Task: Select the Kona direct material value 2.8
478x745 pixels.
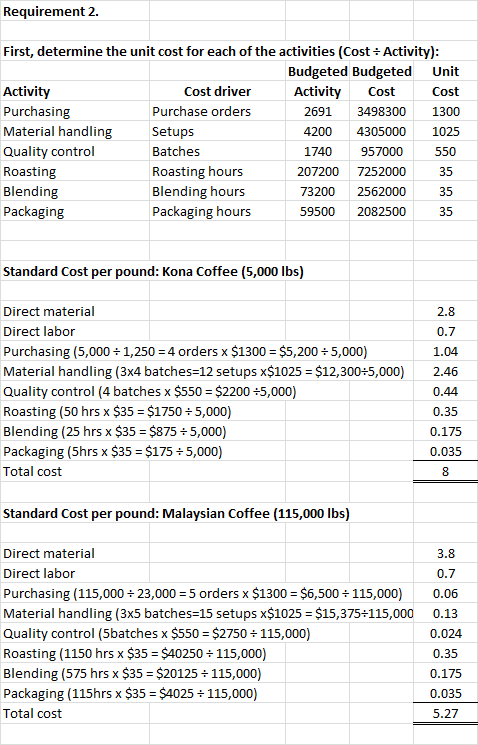Action: tap(445, 311)
